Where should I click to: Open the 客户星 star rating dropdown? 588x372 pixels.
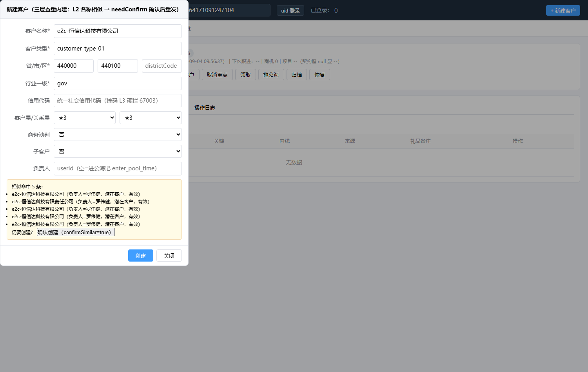(x=85, y=117)
